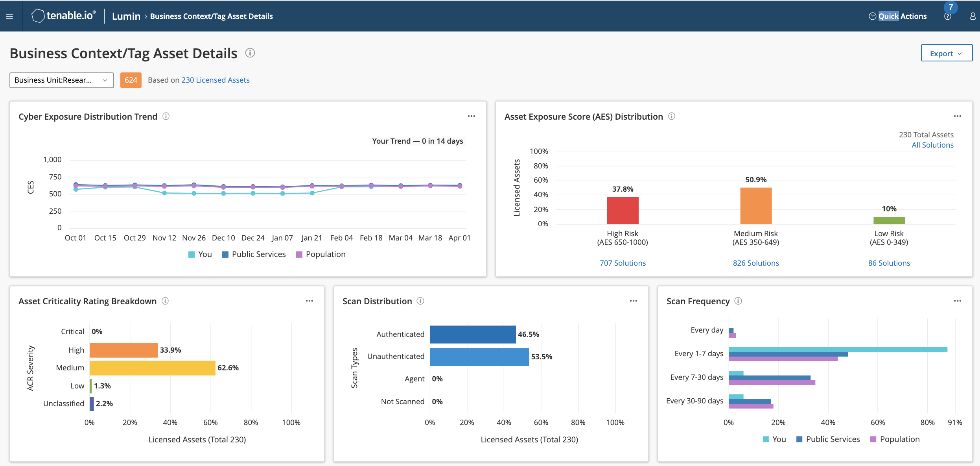
Task: Click the 'Your Trend — 0 in 14 days' label
Action: tap(417, 141)
